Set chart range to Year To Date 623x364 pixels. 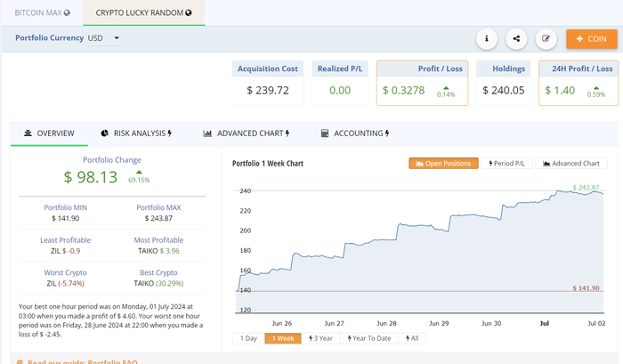pyautogui.click(x=369, y=338)
